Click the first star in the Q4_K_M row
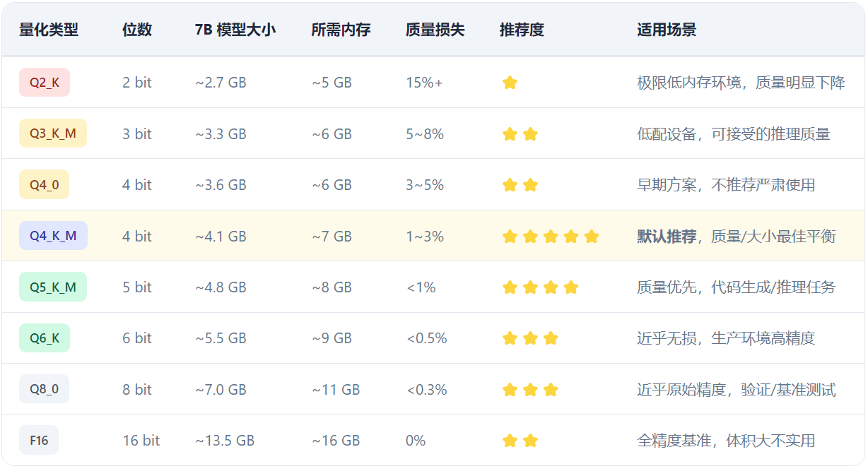868x471 pixels. [x=510, y=237]
